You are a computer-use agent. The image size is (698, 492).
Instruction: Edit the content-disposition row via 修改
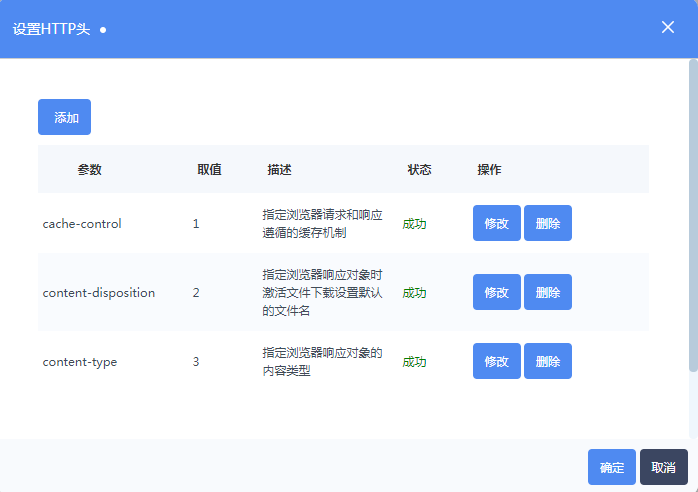click(496, 292)
